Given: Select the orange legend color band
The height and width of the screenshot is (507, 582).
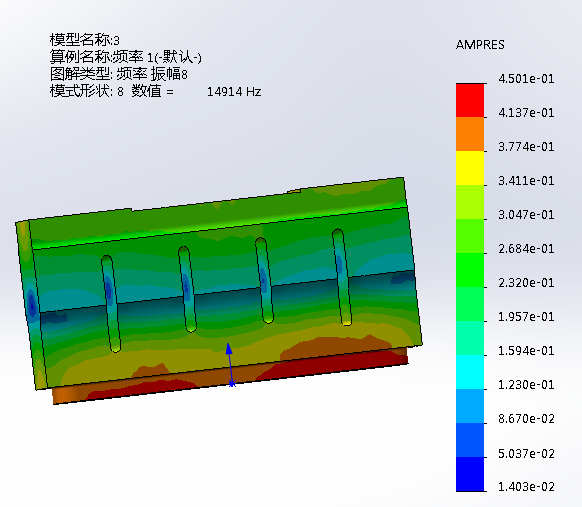Looking at the screenshot, I should pos(470,134).
